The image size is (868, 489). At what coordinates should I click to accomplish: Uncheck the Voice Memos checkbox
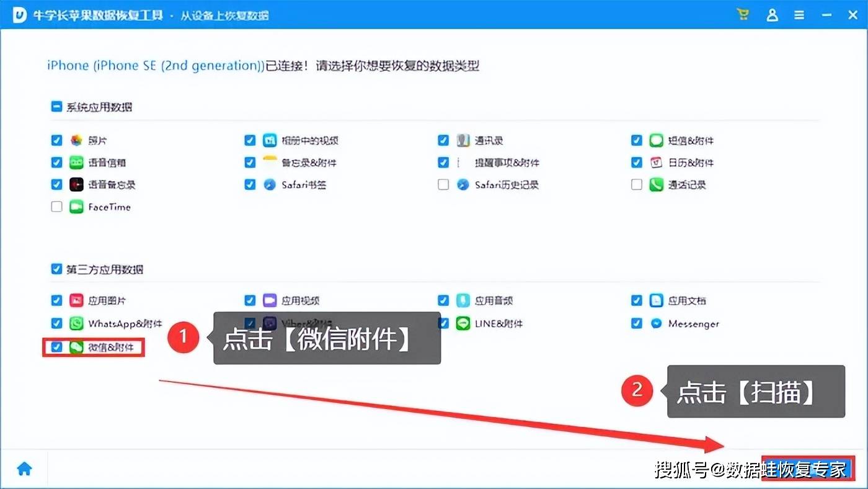pyautogui.click(x=56, y=184)
